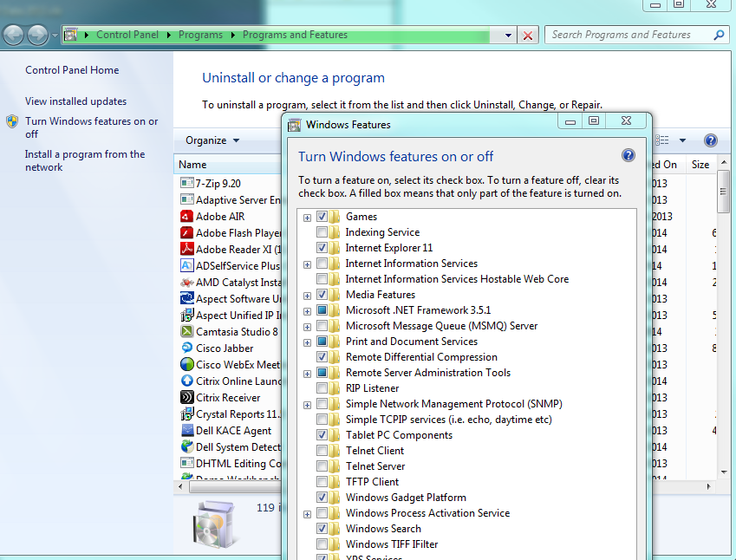The height and width of the screenshot is (560, 736).
Task: Click the Aspect Software icon
Action: pyautogui.click(x=186, y=298)
